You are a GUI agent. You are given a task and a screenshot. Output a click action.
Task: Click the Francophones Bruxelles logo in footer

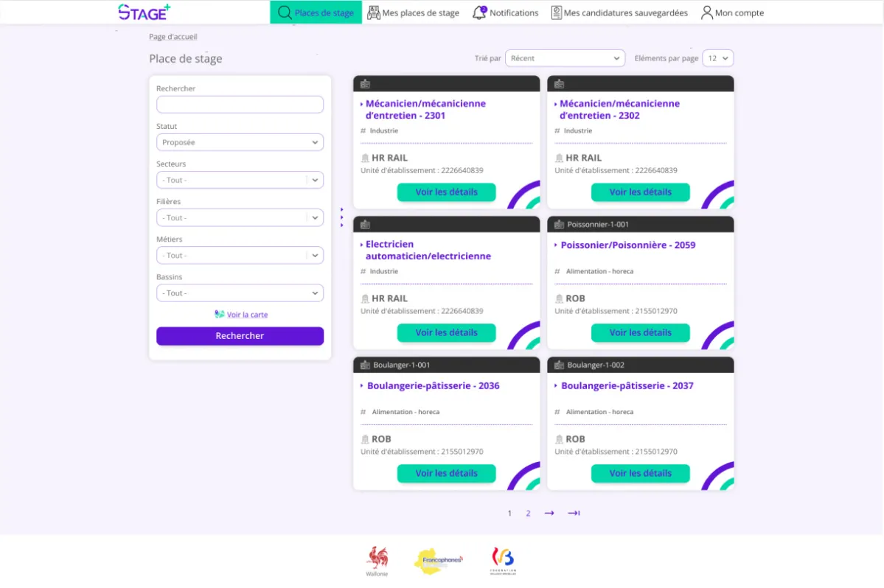point(439,561)
